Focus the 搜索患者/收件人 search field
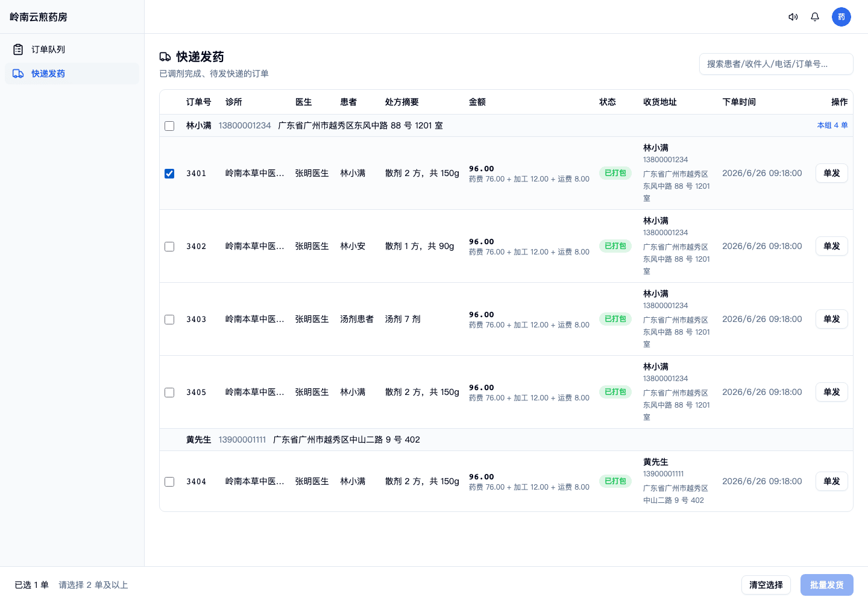The image size is (868, 603). [x=776, y=64]
